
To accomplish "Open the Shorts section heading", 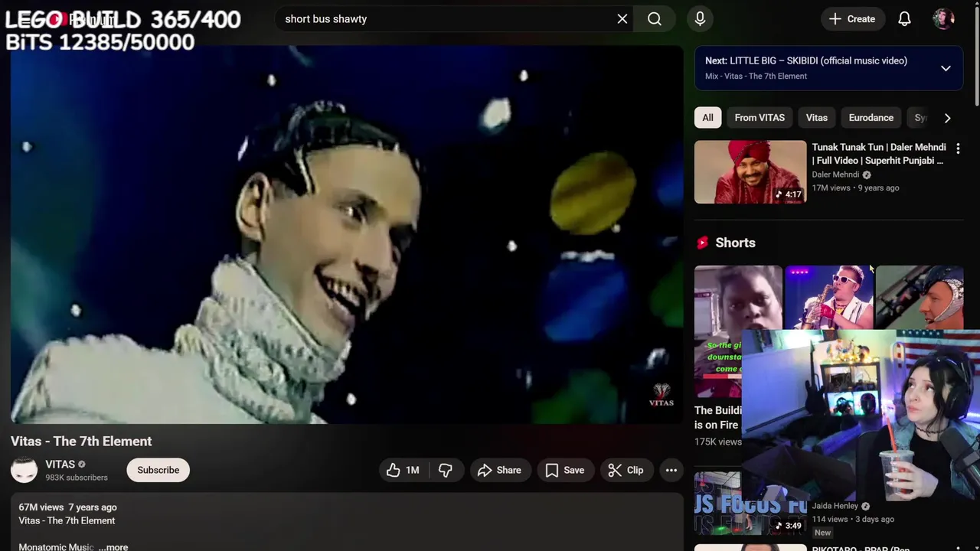I will click(x=735, y=243).
